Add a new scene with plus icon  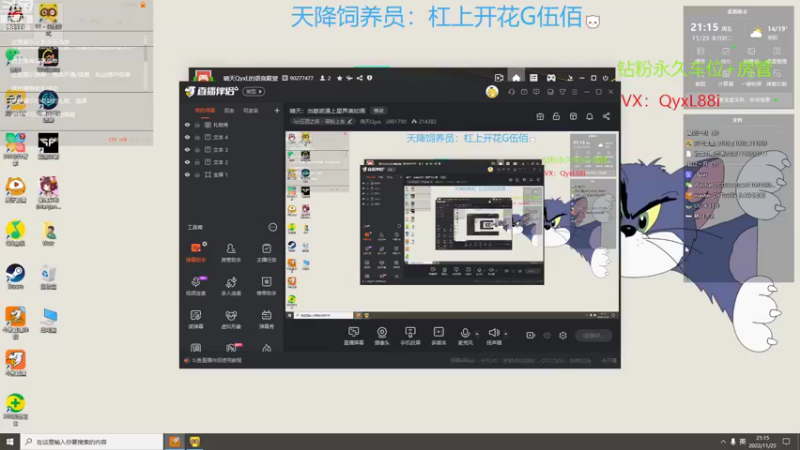tap(277, 110)
